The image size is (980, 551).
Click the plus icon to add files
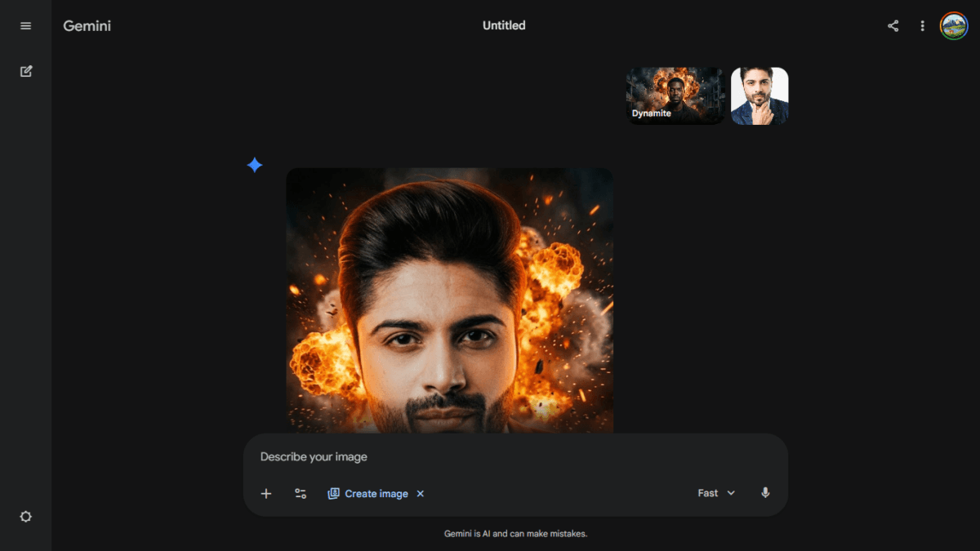tap(265, 493)
